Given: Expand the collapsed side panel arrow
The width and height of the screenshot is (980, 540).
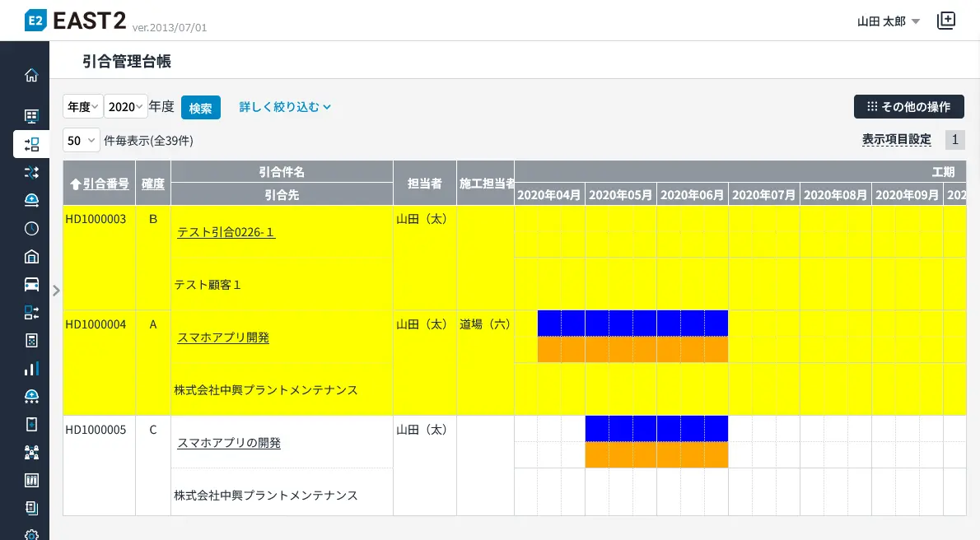Looking at the screenshot, I should [56, 290].
